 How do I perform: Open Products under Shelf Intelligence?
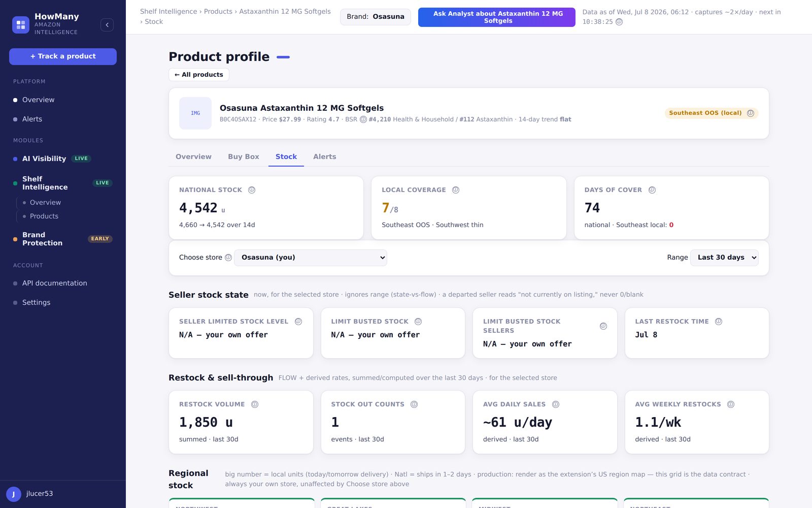44,216
